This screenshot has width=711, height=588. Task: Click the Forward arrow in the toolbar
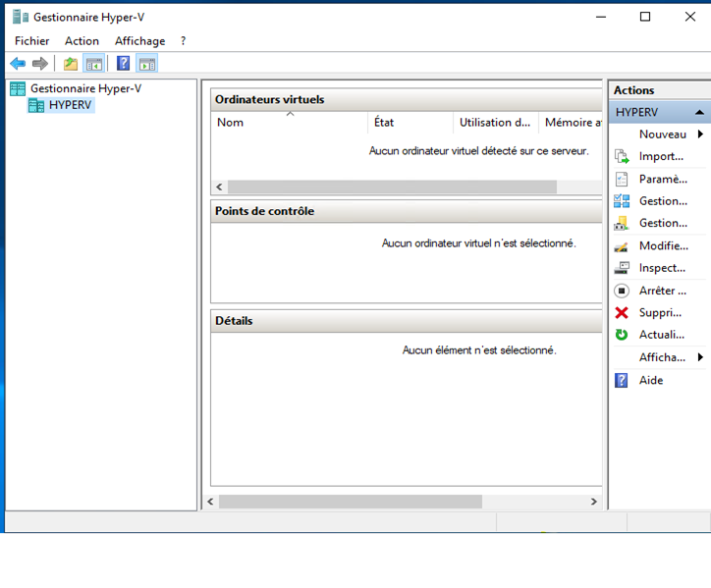40,64
